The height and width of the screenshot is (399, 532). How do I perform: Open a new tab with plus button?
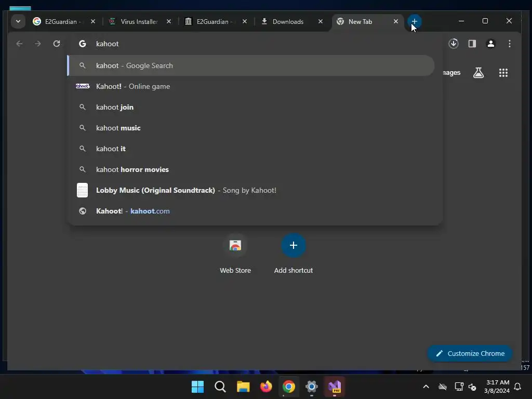414,21
